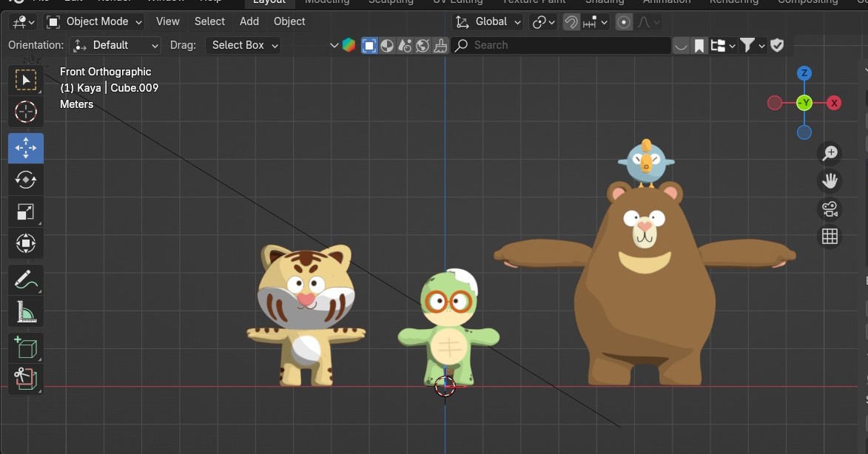
Task: Open the pivot point dropdown
Action: coord(543,22)
